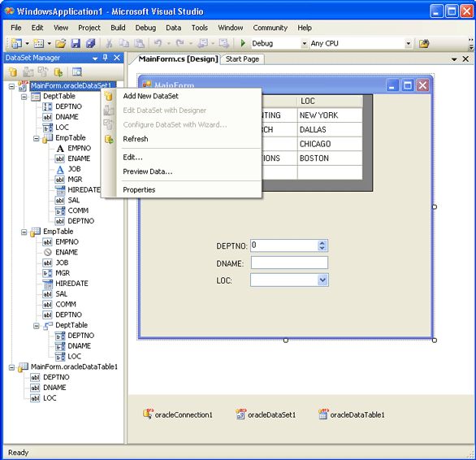Open DataSet Manager window position dropdown arrow
The image size is (476, 460).
click(95, 58)
